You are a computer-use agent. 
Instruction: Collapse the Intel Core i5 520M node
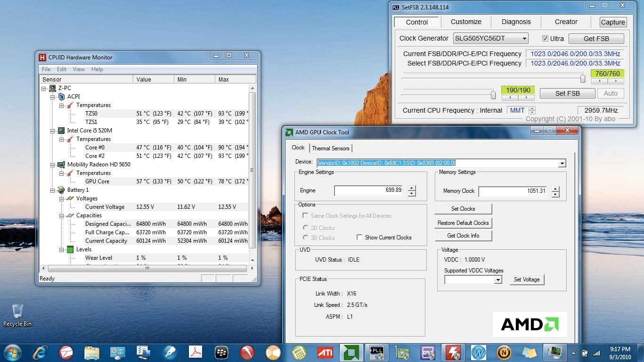(53, 131)
